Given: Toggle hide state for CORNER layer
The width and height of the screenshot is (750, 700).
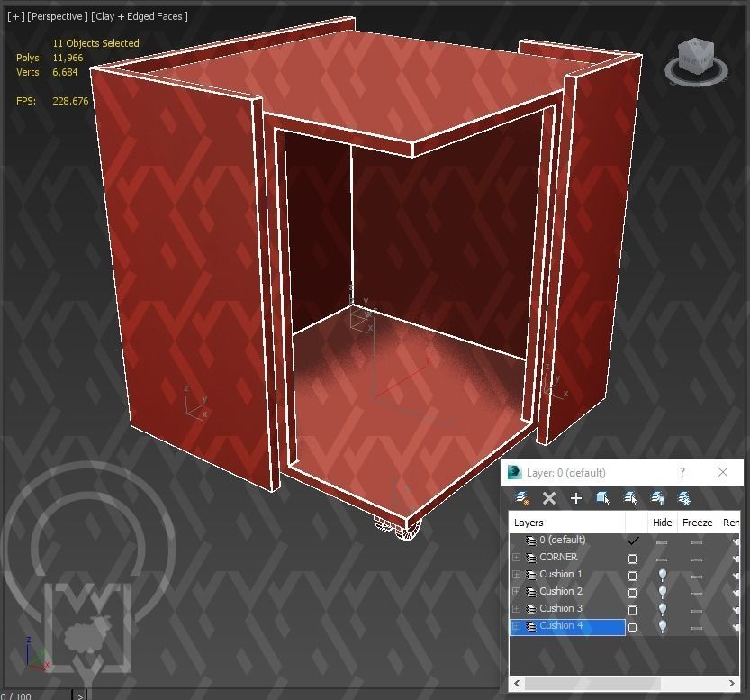Looking at the screenshot, I should [x=662, y=559].
